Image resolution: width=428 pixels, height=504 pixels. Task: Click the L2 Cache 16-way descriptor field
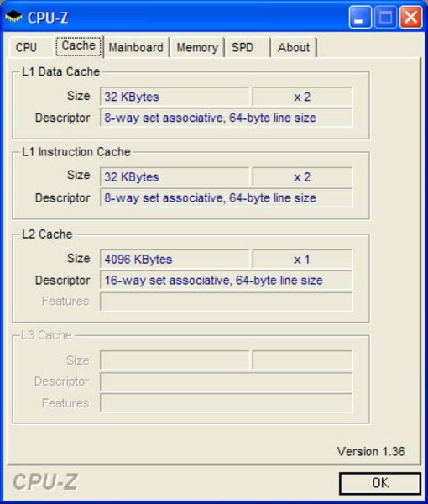[227, 281]
